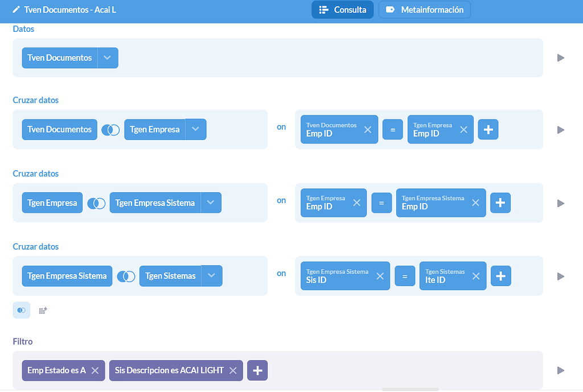The width and height of the screenshot is (583, 392).
Task: Select the Venn join icon next to Tgen Sistemas
Action: coord(126,276)
